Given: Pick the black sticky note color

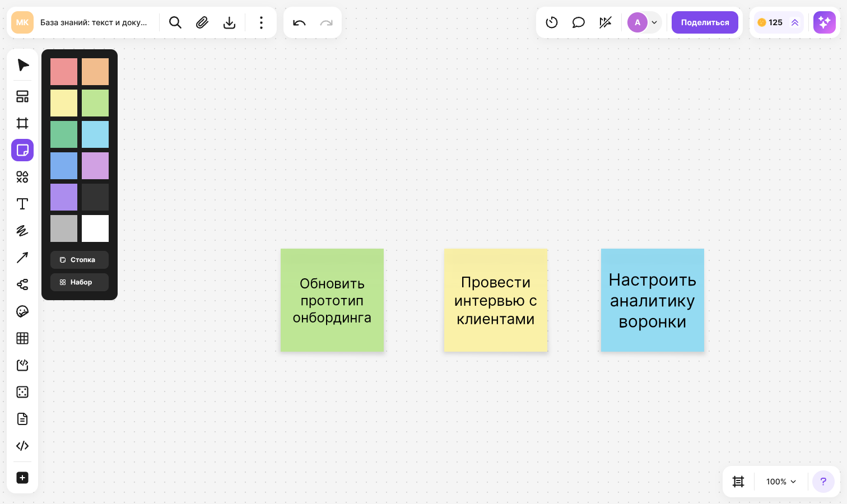Looking at the screenshot, I should [x=95, y=197].
